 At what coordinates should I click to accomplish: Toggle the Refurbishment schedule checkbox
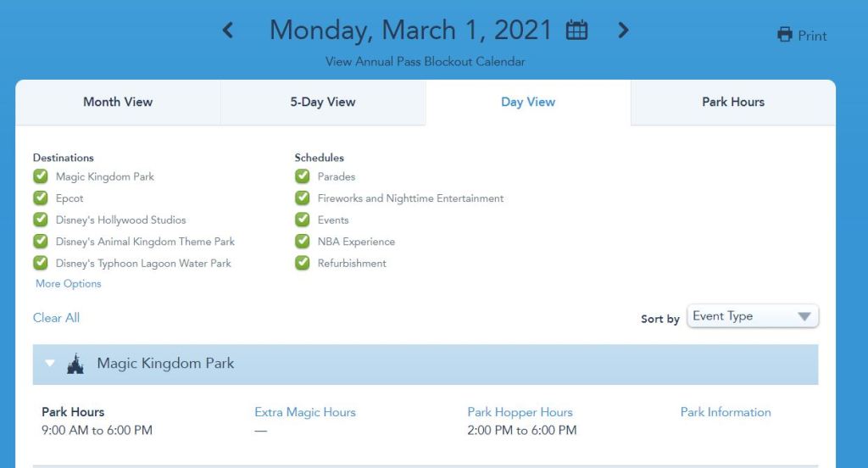(x=303, y=263)
